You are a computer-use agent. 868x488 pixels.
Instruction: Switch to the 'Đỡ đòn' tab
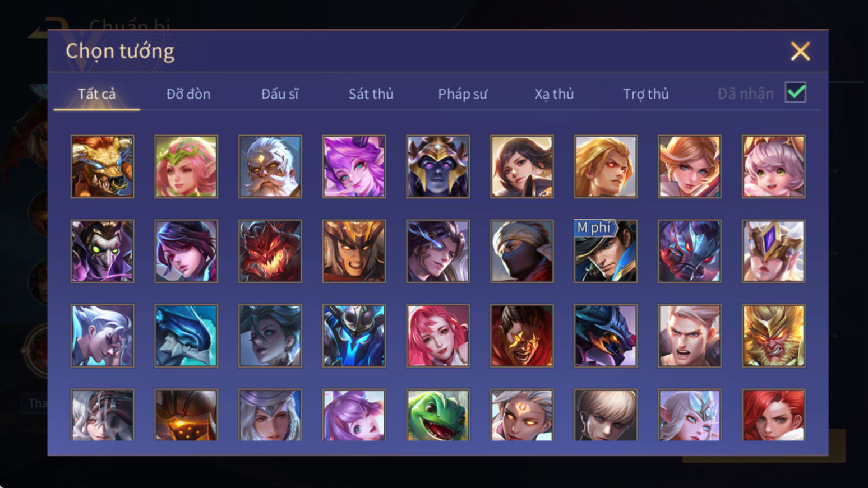[x=188, y=94]
